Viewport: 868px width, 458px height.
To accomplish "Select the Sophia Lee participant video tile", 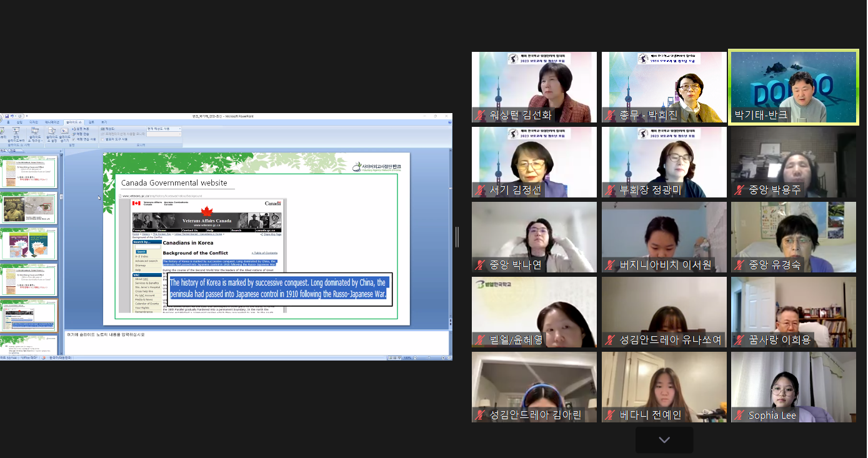I will 793,387.
